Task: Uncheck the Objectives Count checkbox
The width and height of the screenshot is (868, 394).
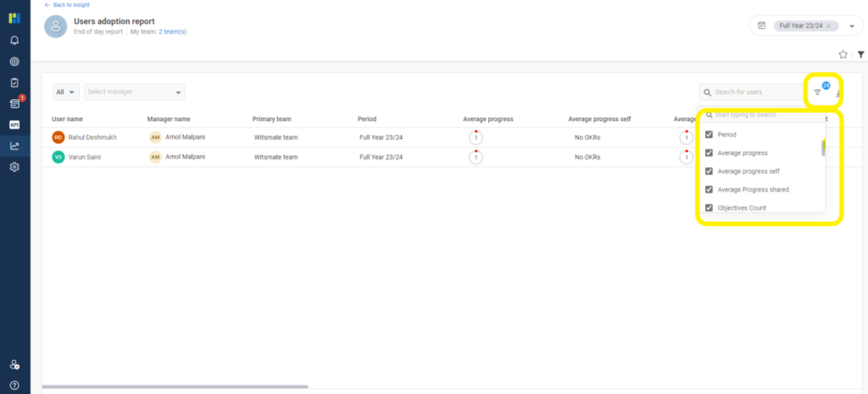Action: click(x=709, y=208)
